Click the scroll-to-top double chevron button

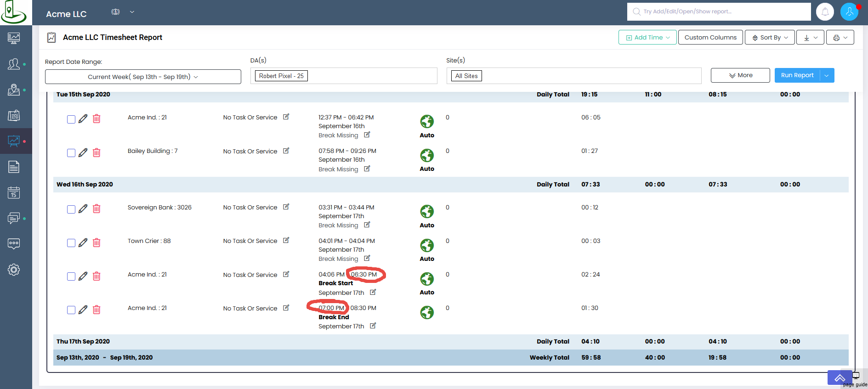point(840,378)
